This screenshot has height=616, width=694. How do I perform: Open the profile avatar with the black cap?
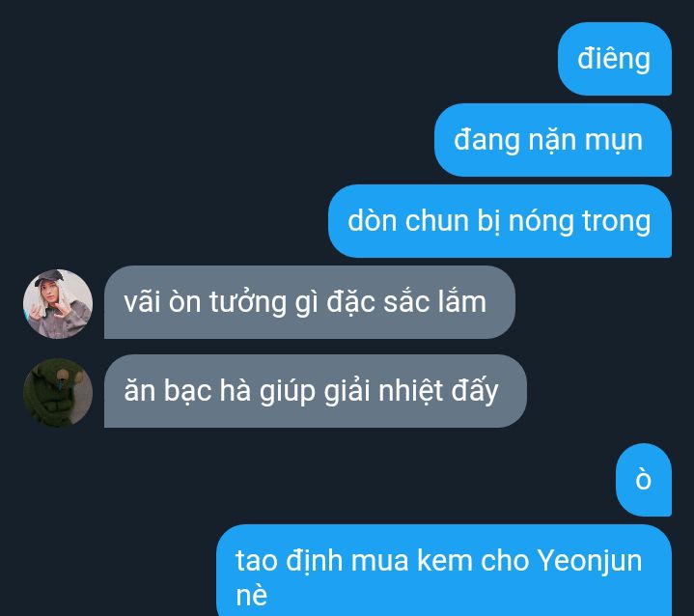click(58, 304)
